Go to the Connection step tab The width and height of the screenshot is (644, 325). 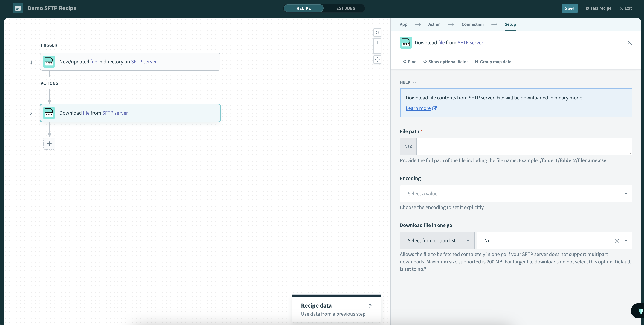coord(472,24)
